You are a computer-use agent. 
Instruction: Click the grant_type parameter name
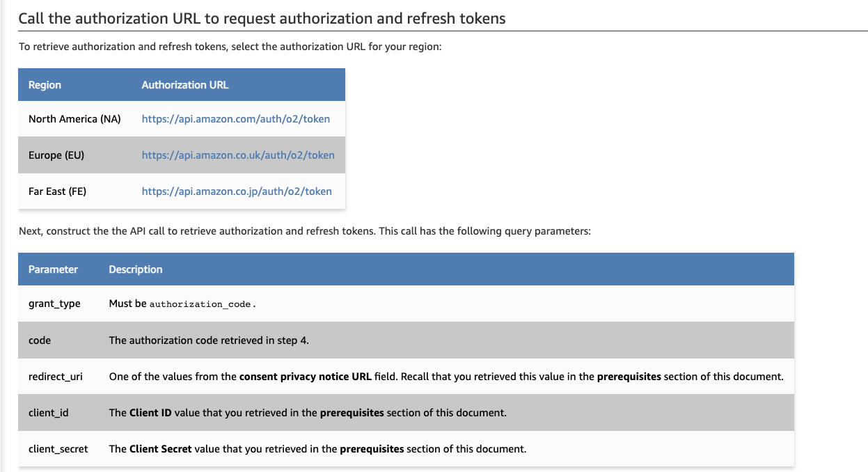coord(54,304)
